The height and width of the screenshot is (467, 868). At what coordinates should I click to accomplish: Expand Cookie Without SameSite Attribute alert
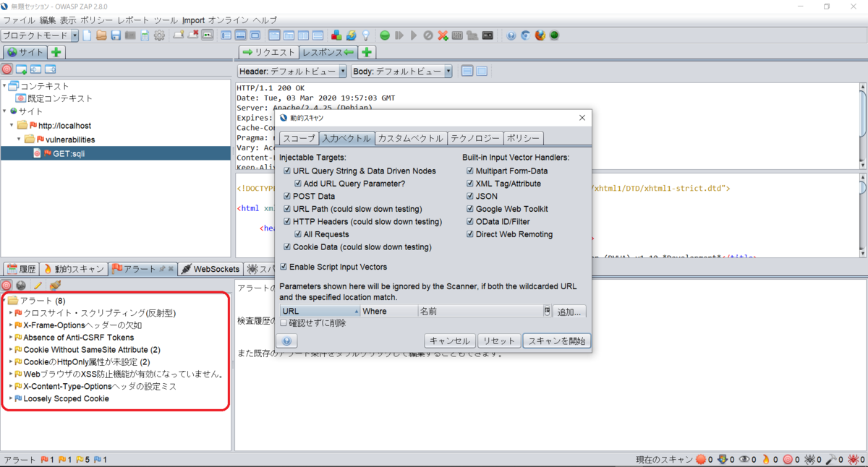click(x=11, y=350)
